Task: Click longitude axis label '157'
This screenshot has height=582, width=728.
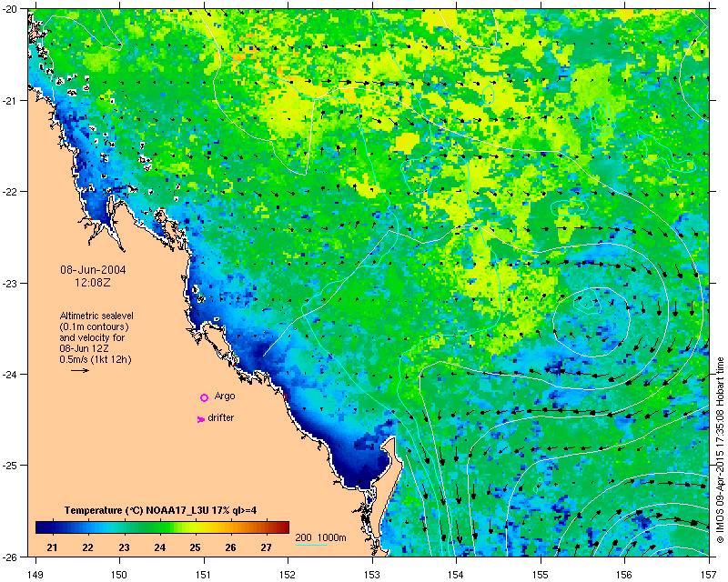Action: (709, 575)
